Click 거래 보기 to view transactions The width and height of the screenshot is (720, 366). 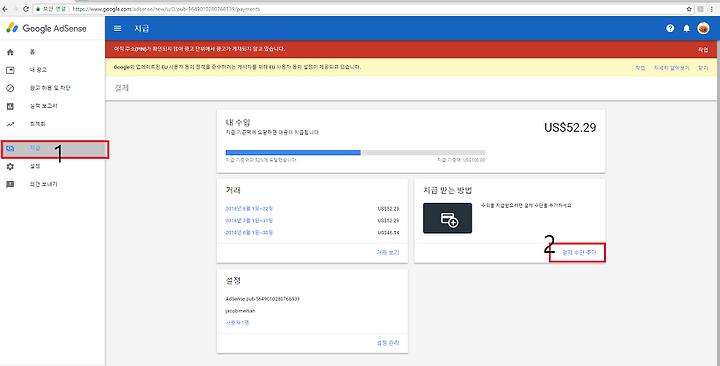[x=388, y=253]
